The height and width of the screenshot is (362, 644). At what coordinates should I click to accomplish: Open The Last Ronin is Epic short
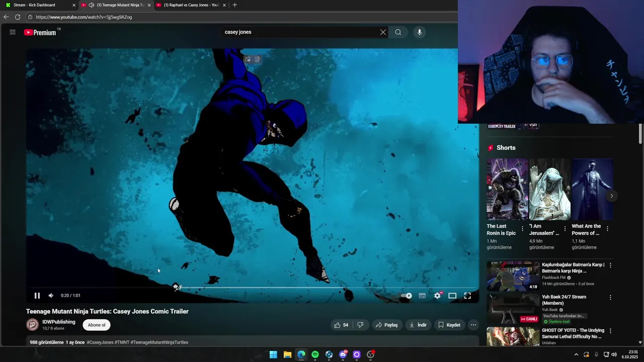[507, 189]
